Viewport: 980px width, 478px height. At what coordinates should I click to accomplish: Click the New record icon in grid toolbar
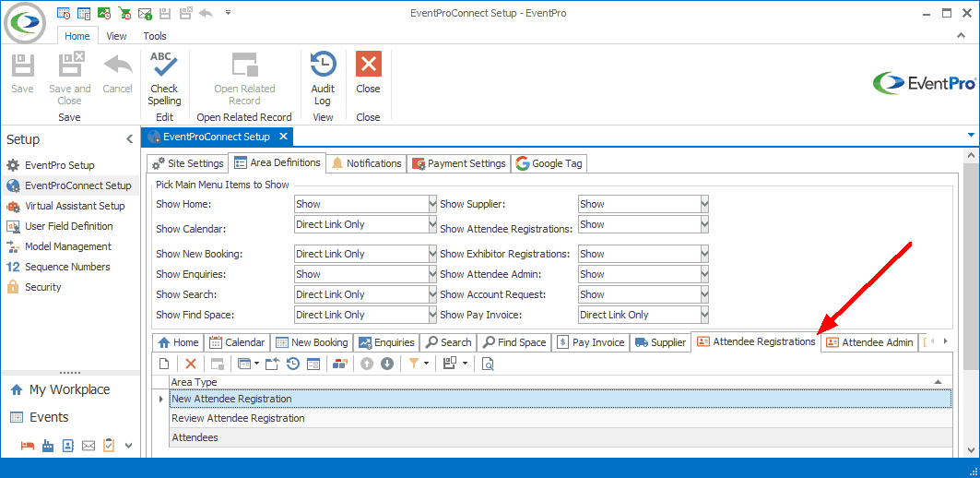pos(164,364)
